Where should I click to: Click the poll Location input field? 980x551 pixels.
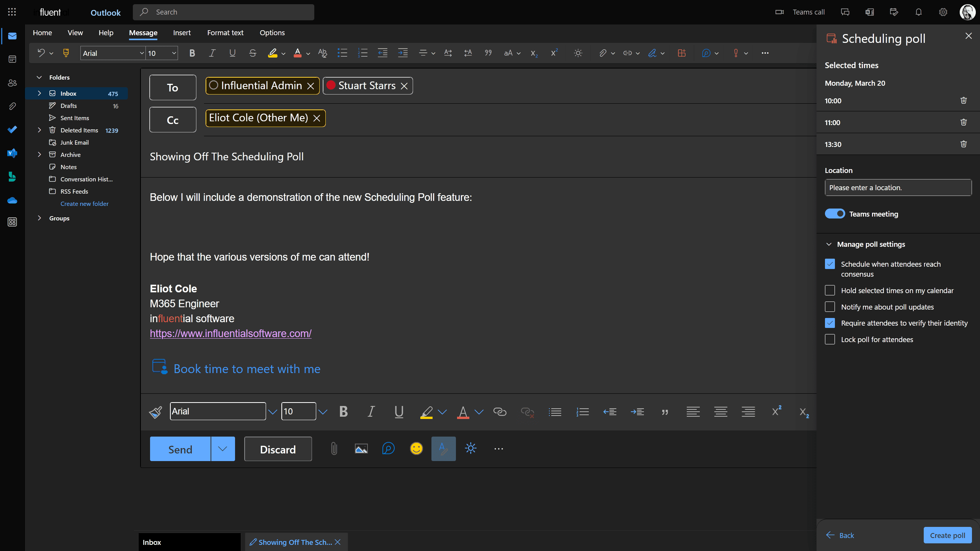898,187
